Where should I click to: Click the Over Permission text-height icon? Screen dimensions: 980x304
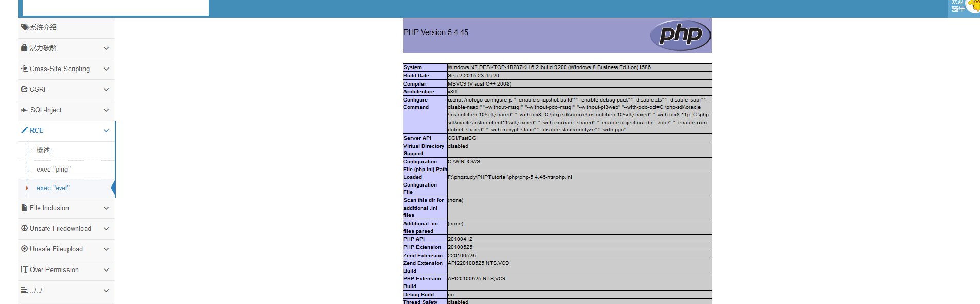[x=24, y=269]
